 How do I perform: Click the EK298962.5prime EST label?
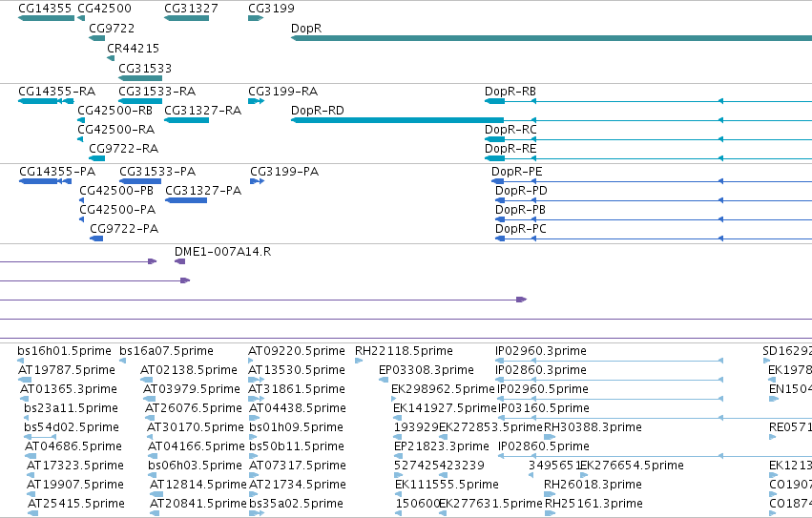pos(444,389)
